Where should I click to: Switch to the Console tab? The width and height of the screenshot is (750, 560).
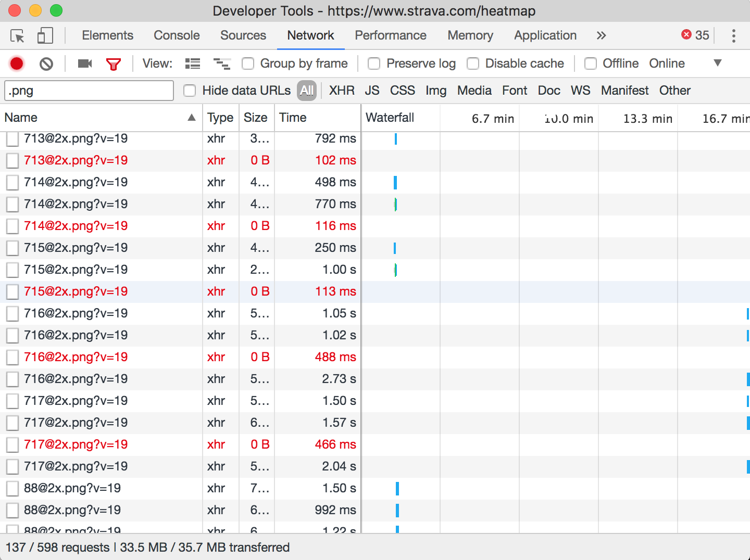(177, 35)
